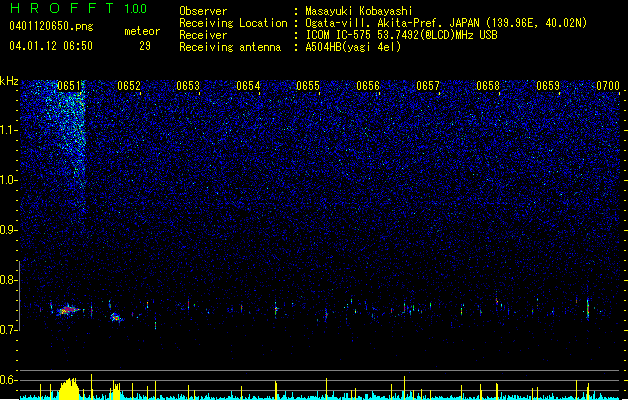
Task: Click the 'meteor' label
Action: coord(142,31)
